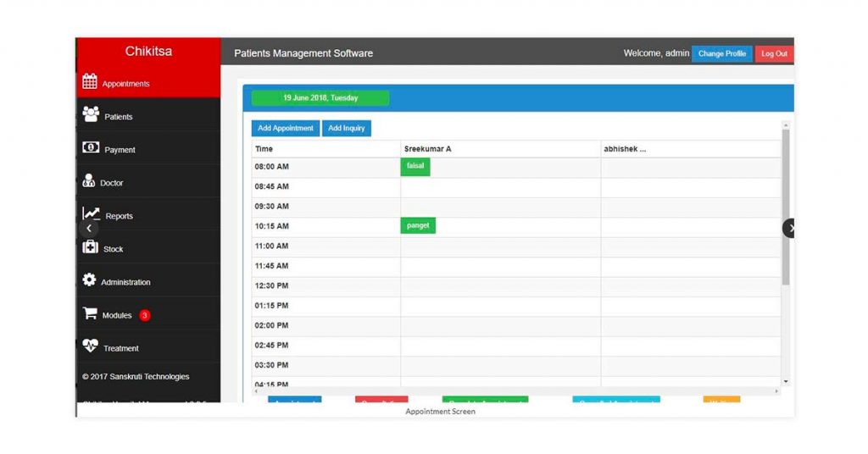The width and height of the screenshot is (868, 454).
Task: Click the Treatment heartbeat icon
Action: click(90, 346)
